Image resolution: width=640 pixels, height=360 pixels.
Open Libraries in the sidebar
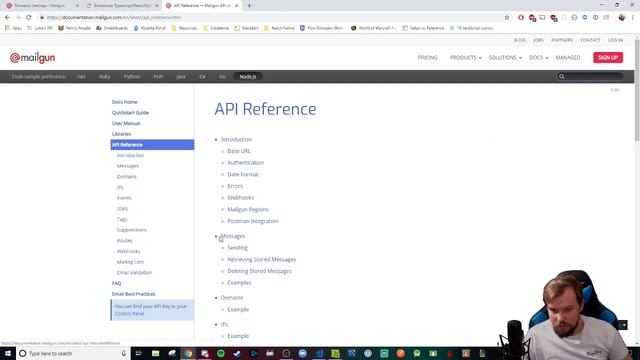click(x=121, y=134)
